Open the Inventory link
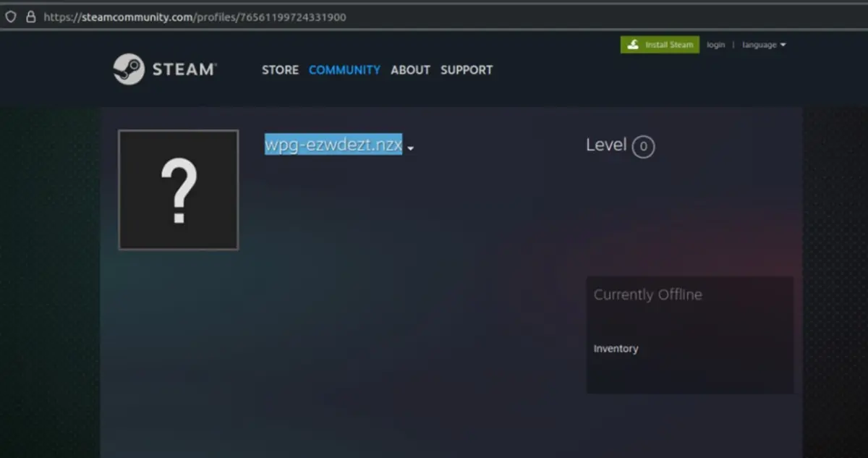 click(x=616, y=349)
